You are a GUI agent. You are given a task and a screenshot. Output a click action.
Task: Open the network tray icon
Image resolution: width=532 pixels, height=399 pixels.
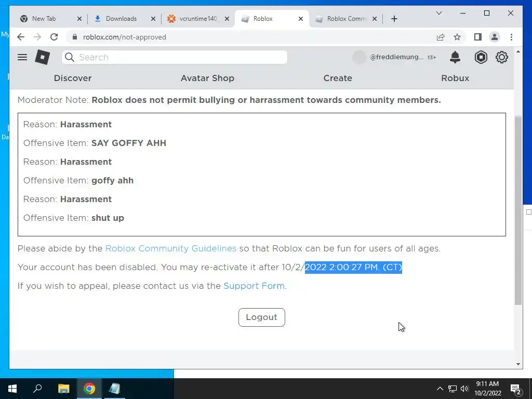pos(453,389)
